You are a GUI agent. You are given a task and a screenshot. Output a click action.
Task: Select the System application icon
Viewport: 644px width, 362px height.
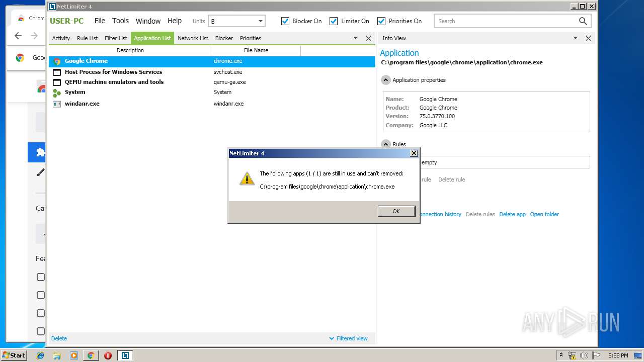(57, 93)
